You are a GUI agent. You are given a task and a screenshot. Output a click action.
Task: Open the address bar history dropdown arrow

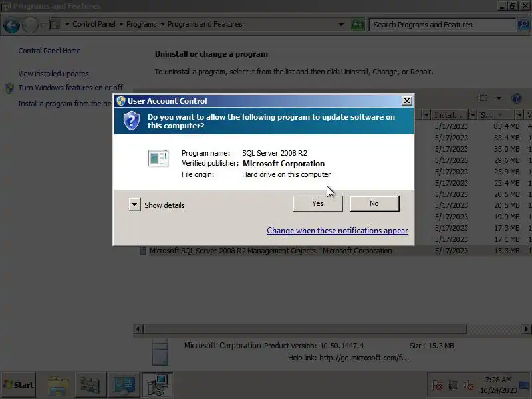click(x=341, y=25)
